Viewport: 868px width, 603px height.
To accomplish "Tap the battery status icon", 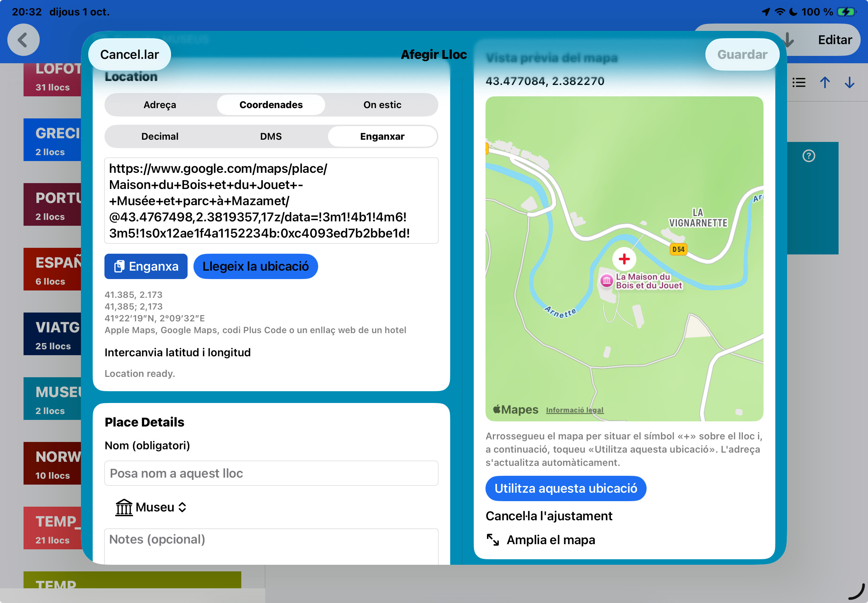I will (x=847, y=12).
